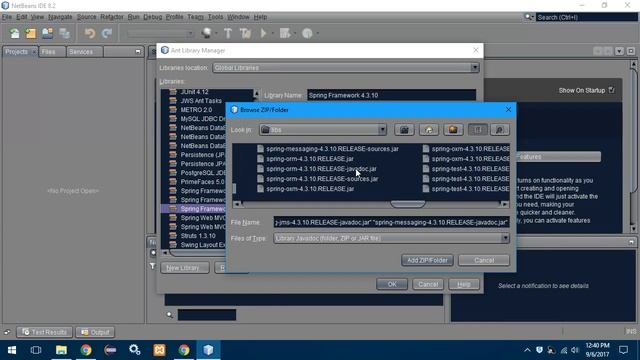Click file list scrollbar right arrow
This screenshot has width=640, height=360.
[x=504, y=204]
